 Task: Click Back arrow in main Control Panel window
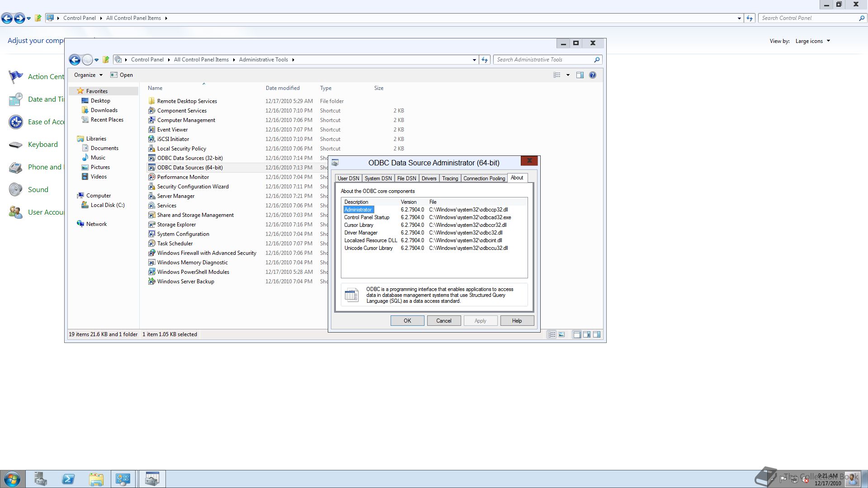7,18
